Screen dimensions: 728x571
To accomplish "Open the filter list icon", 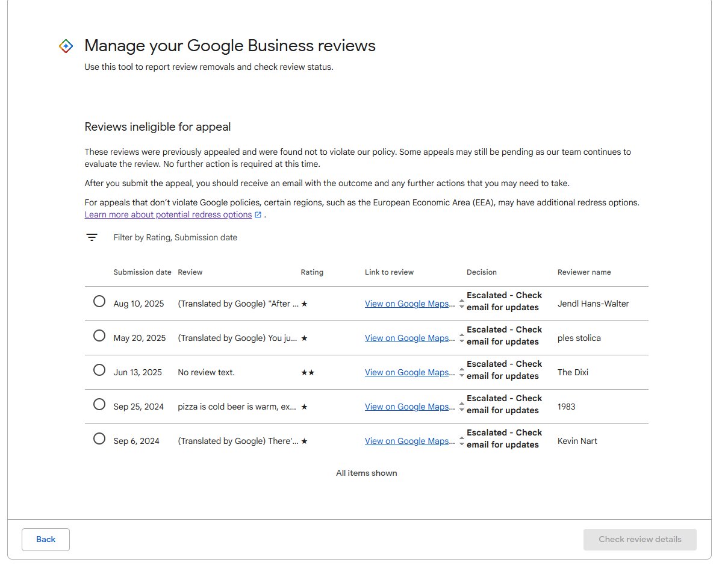I will [92, 237].
